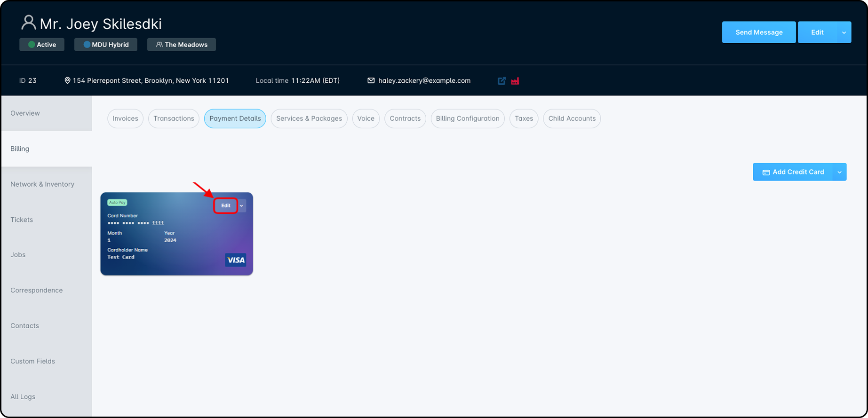Click the red chart icon in the header
The image size is (868, 418).
[x=515, y=81]
